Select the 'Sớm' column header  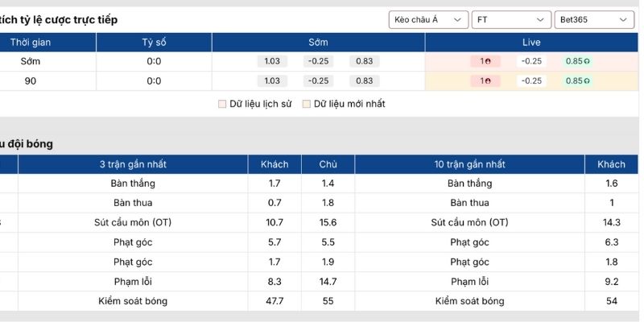(318, 43)
